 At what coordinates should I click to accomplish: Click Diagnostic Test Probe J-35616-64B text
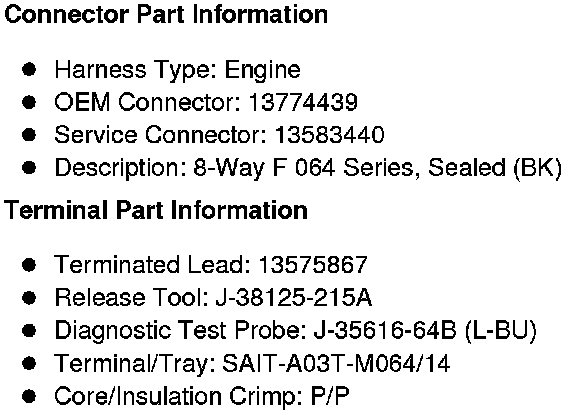point(385,330)
